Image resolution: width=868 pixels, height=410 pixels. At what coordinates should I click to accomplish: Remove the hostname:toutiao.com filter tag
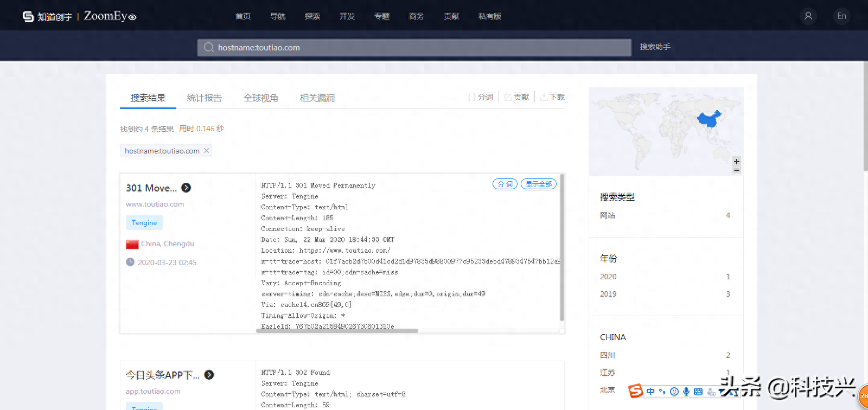tap(206, 151)
